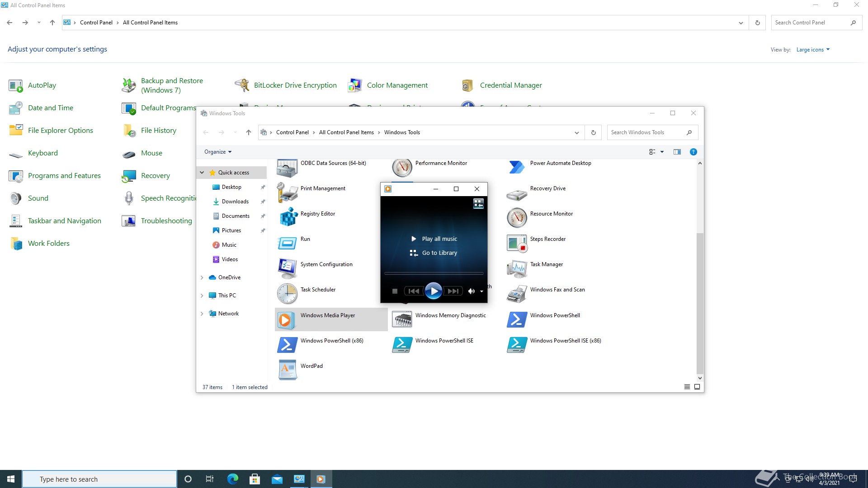Go to previous track in media player

point(413,291)
